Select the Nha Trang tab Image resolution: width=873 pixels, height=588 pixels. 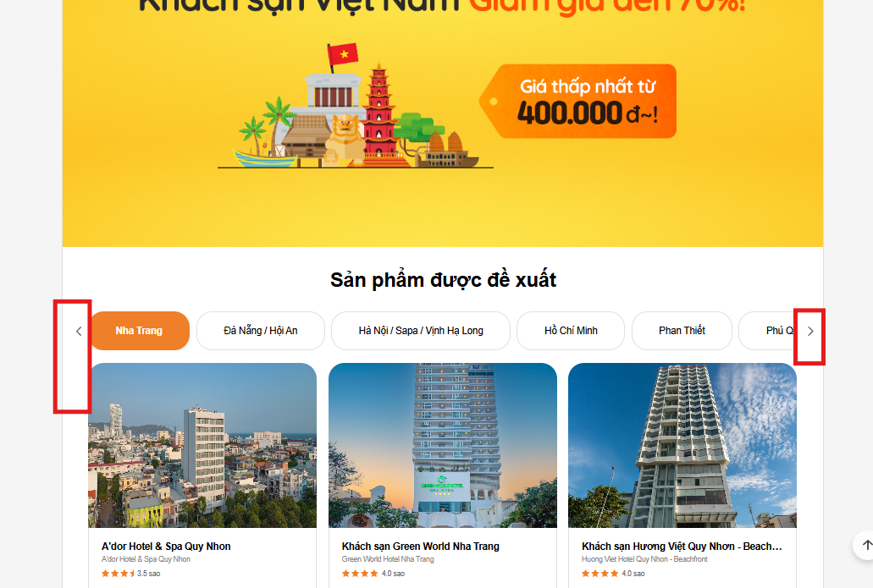139,331
